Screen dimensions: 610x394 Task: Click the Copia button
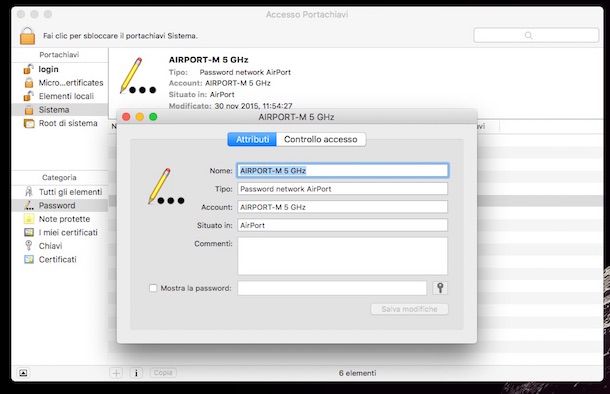pyautogui.click(x=163, y=373)
